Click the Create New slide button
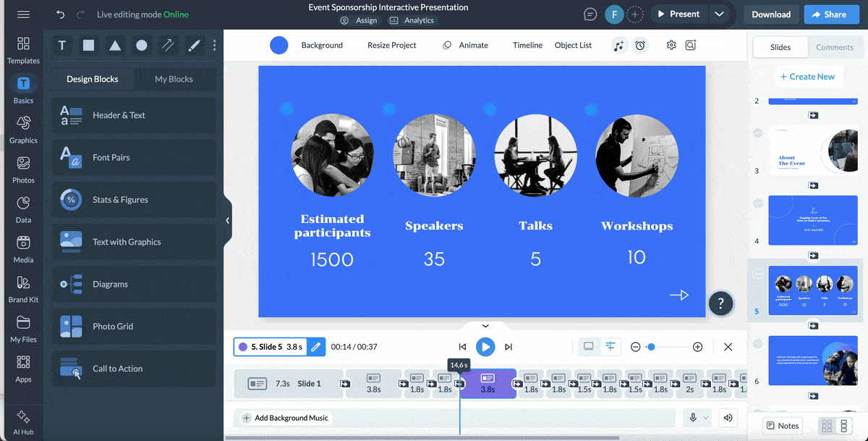 tap(809, 76)
